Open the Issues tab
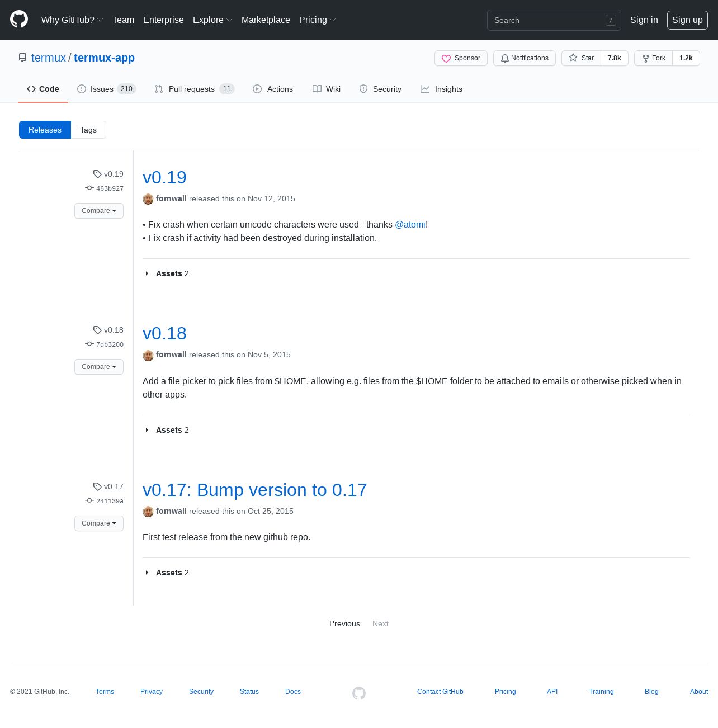Image resolution: width=718 pixels, height=728 pixels. [x=107, y=89]
